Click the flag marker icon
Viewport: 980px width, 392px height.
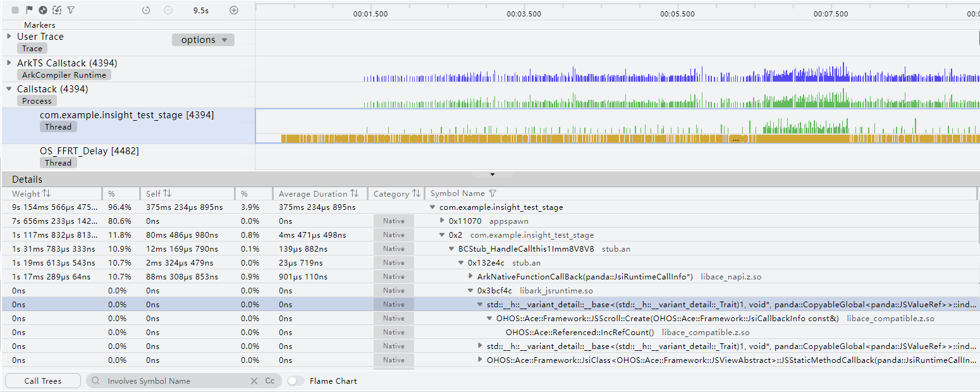pyautogui.click(x=29, y=10)
